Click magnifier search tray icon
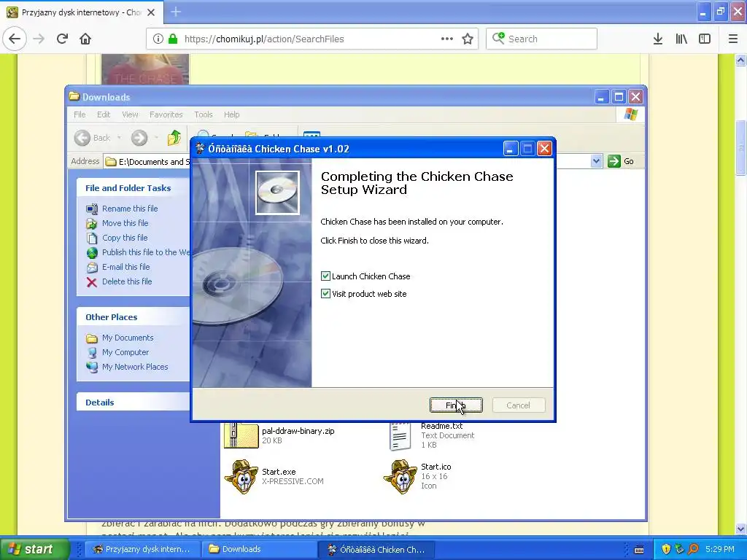Image resolution: width=747 pixels, height=560 pixels. click(693, 549)
